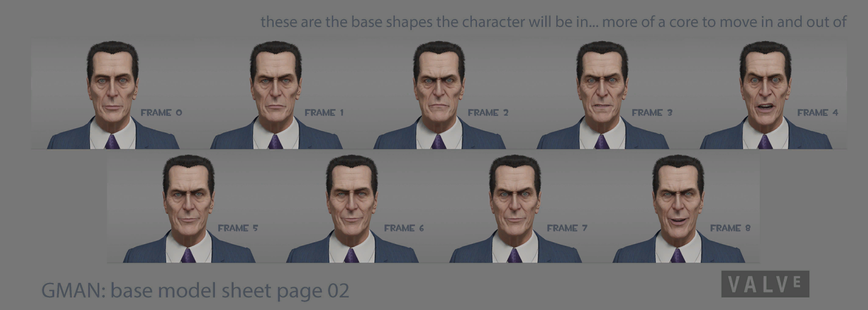Select the Frame 5 smirking face render
This screenshot has height=310, width=868.
pyautogui.click(x=189, y=209)
